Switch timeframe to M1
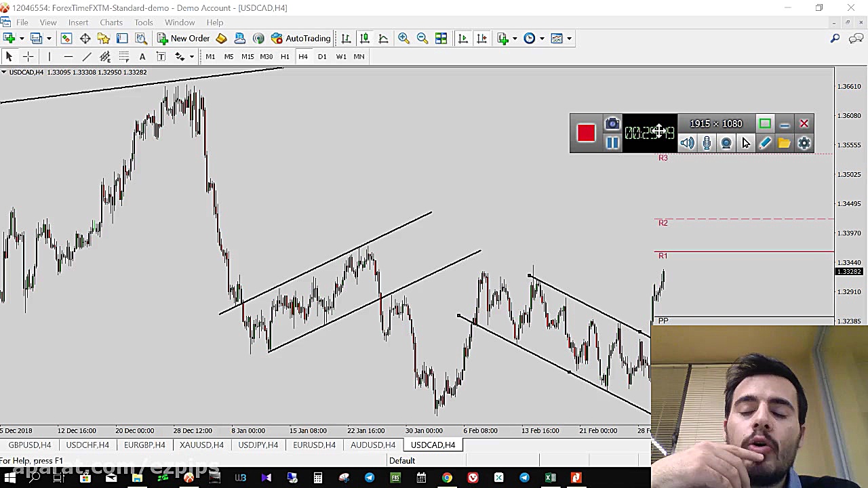Viewport: 868px width, 488px height. (210, 56)
